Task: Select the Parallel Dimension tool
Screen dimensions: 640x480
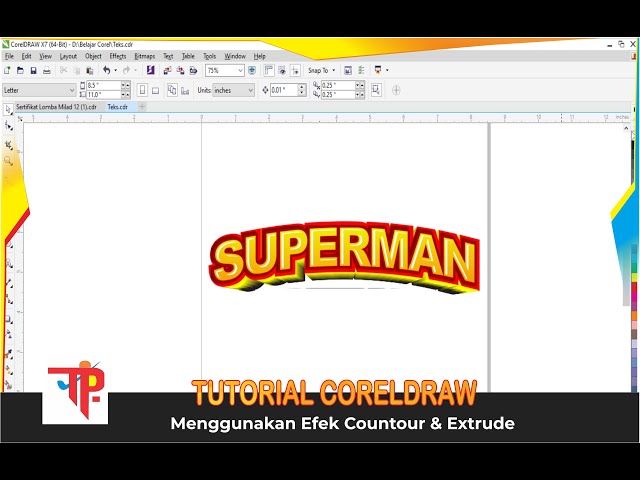Action: click(9, 282)
